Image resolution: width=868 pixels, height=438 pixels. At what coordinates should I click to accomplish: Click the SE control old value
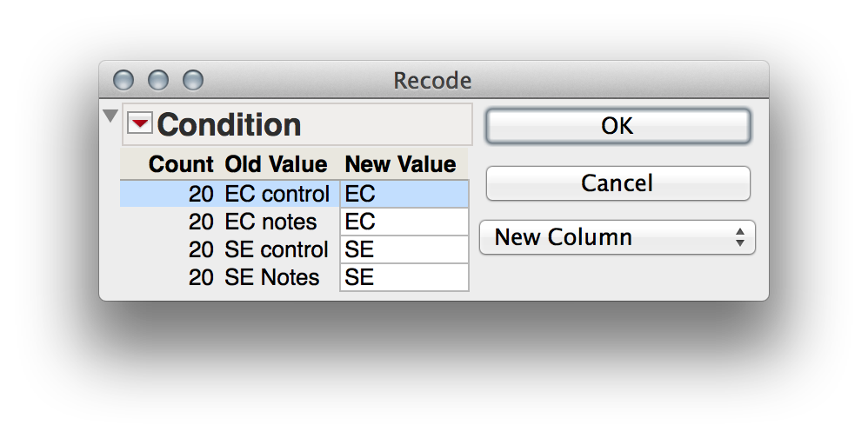tap(276, 249)
